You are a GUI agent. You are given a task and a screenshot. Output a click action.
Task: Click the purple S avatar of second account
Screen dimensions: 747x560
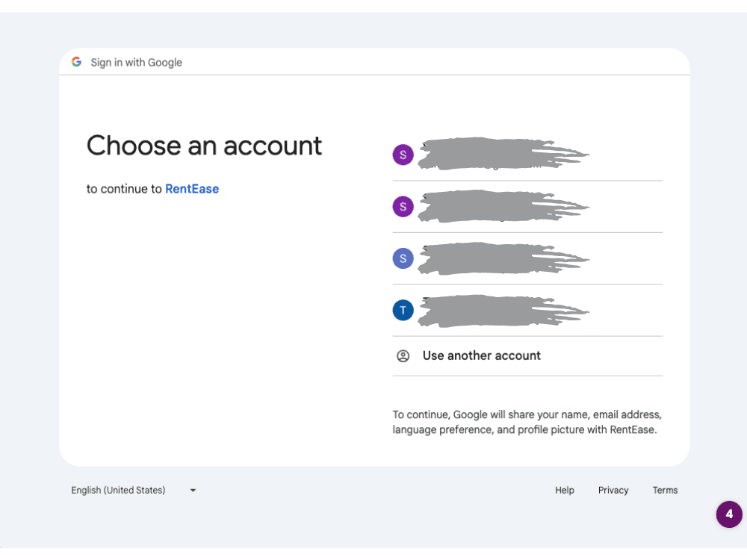pyautogui.click(x=403, y=207)
